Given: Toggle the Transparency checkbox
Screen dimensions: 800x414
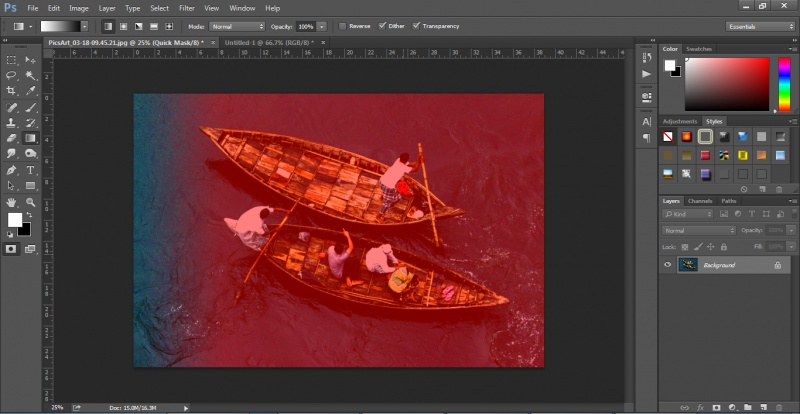Looking at the screenshot, I should point(416,26).
